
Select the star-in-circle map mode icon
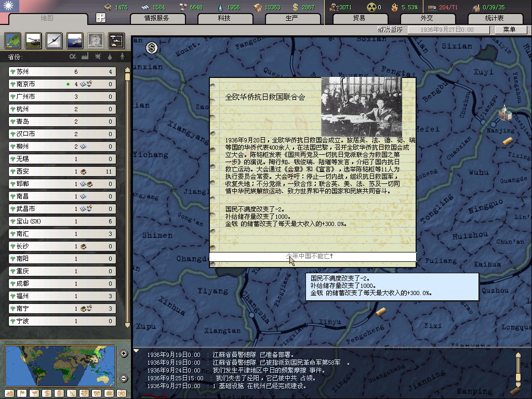tap(122, 393)
